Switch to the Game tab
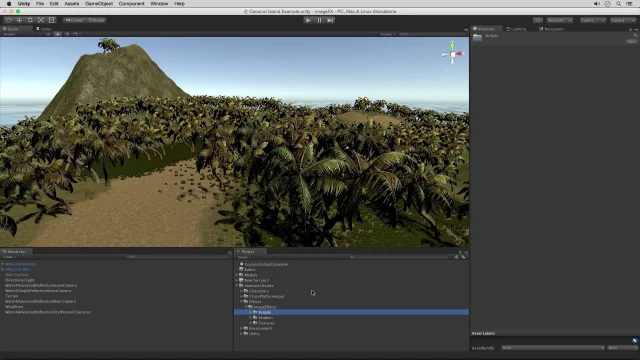The width and height of the screenshot is (640, 360). (44, 29)
